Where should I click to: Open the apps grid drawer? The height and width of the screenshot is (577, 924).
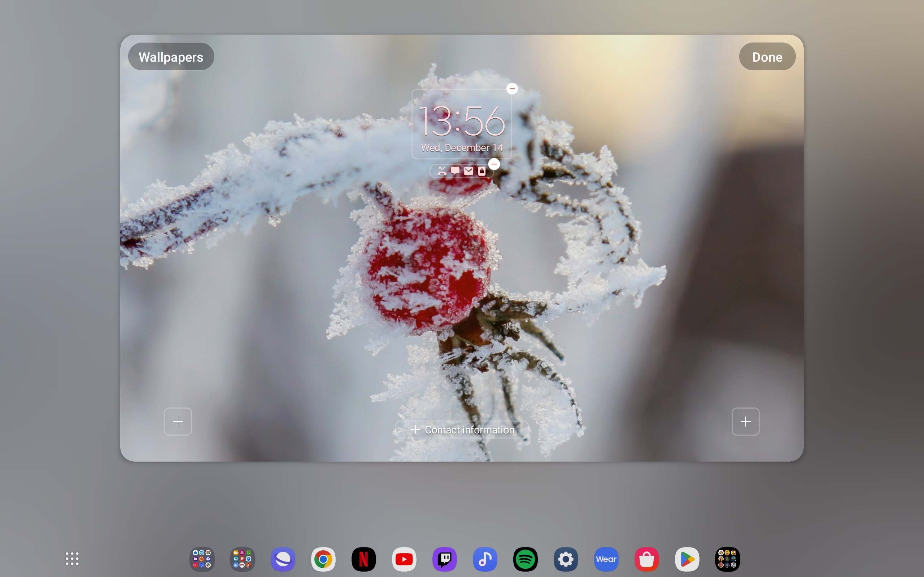point(72,559)
